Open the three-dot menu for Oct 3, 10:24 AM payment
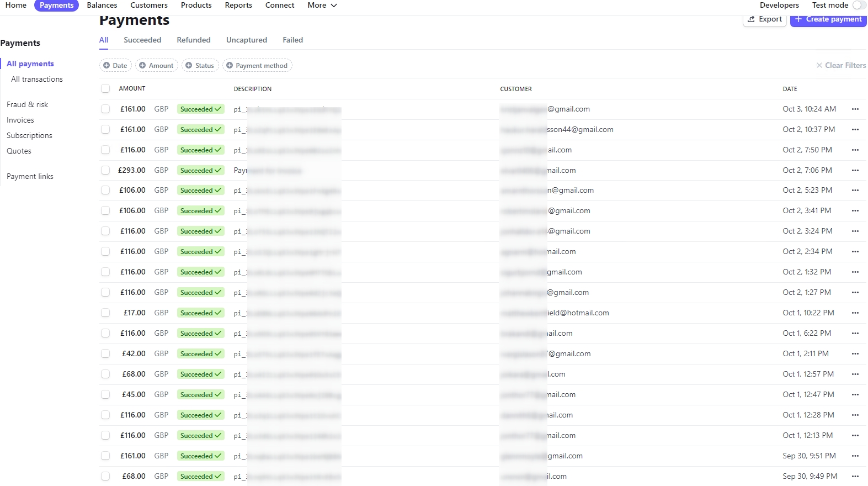 click(x=855, y=109)
